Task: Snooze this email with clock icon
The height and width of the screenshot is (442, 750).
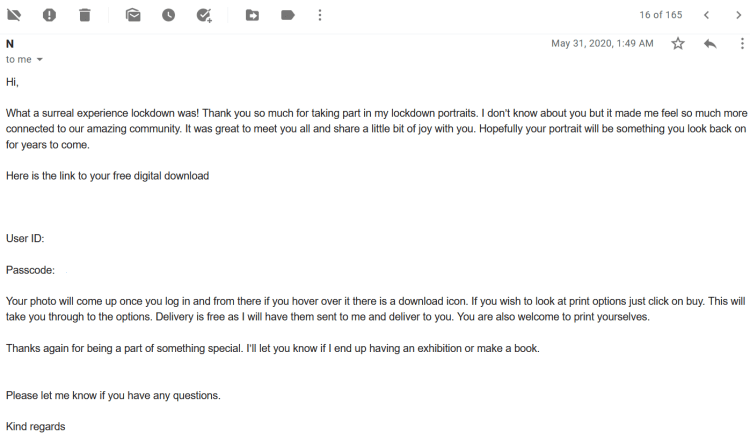Action: [x=168, y=15]
